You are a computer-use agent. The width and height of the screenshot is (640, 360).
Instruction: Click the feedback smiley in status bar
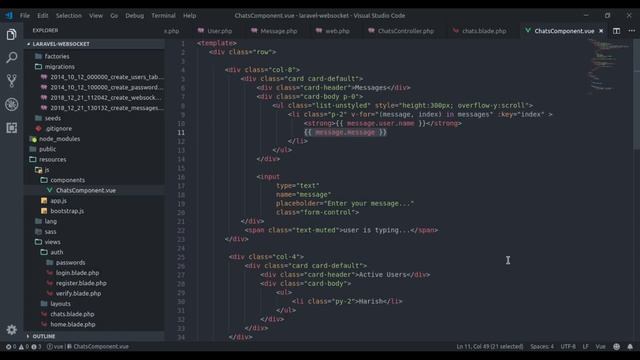coord(616,347)
